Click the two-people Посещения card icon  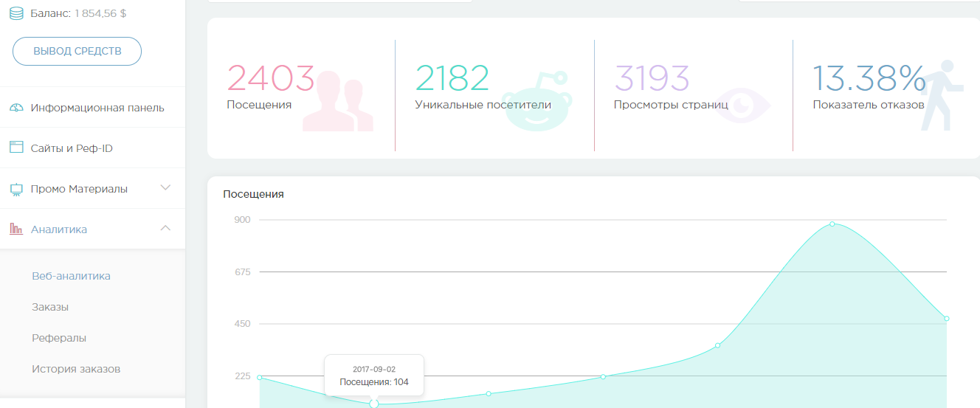(339, 102)
